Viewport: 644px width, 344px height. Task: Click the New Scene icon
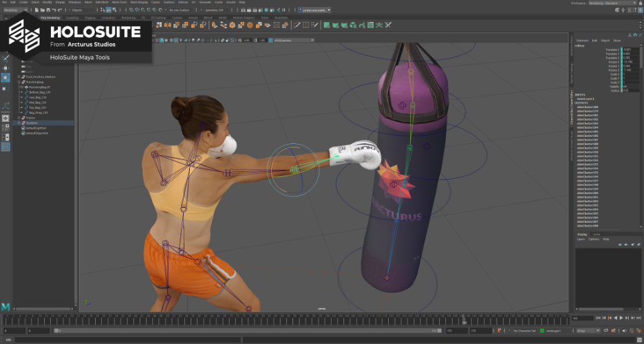pos(36,10)
